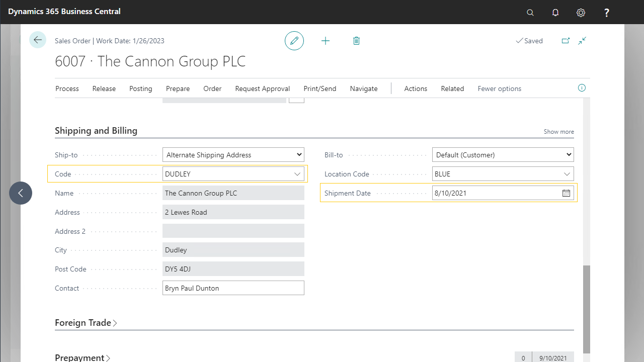Open the Ship-to dropdown
Screen dimensions: 644x362
[233, 155]
